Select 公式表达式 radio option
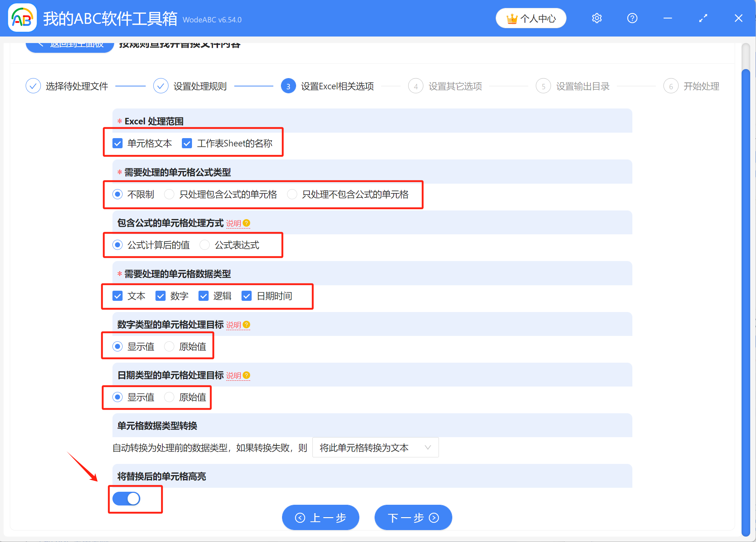The width and height of the screenshot is (756, 542). pos(205,245)
